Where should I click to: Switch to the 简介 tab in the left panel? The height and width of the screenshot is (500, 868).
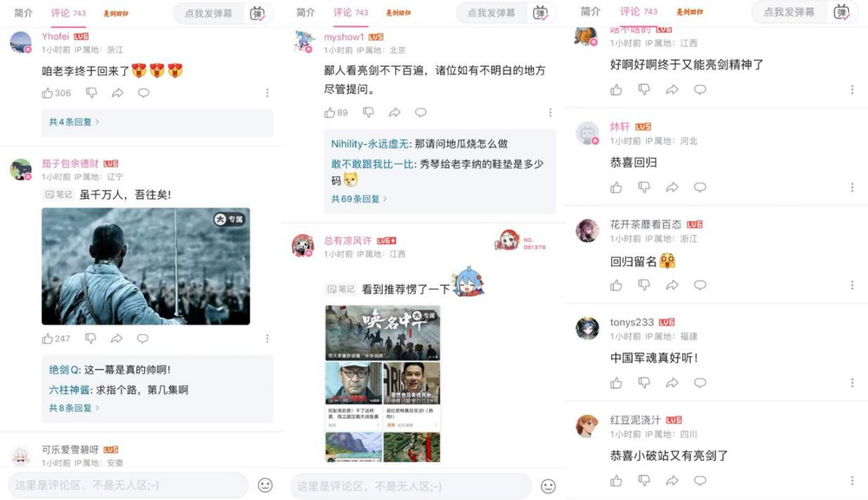coord(23,13)
